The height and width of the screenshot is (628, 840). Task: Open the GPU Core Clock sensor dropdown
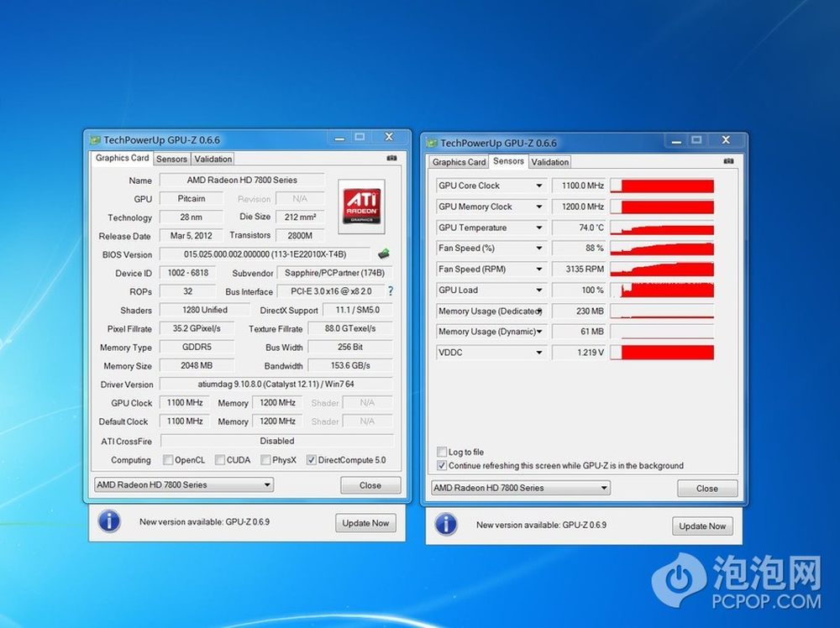pos(539,186)
